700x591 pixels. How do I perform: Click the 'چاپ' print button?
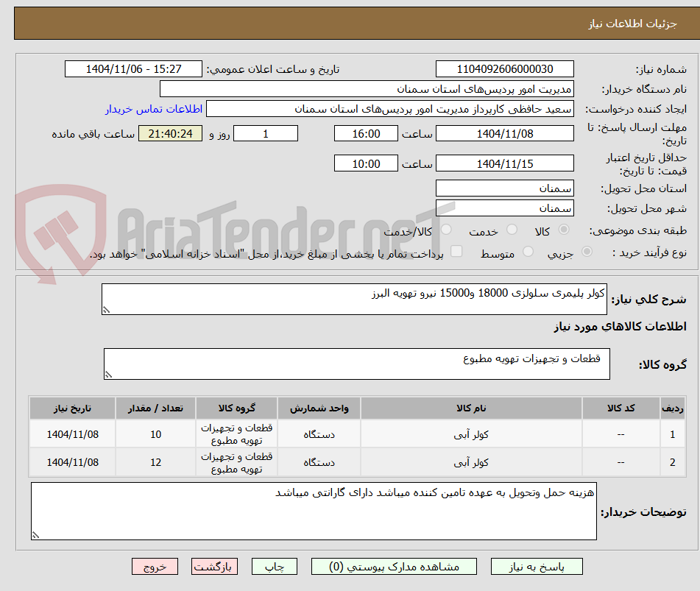point(275,567)
